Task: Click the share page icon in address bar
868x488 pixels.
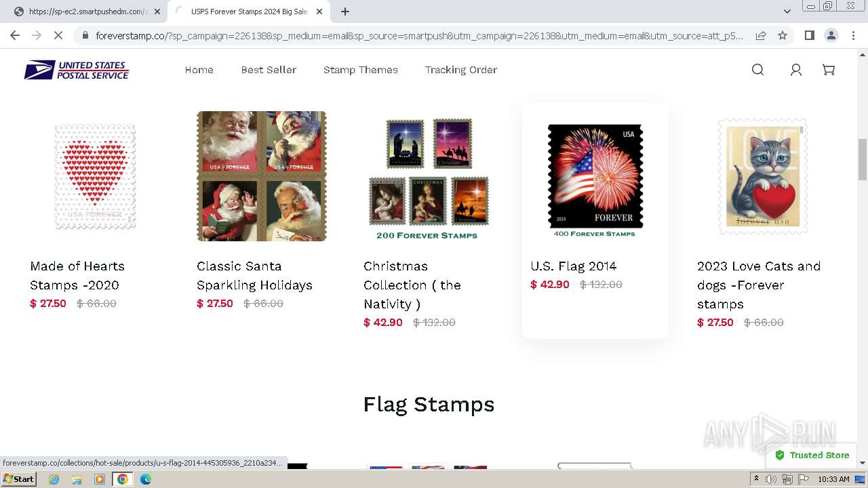Action: [x=761, y=35]
